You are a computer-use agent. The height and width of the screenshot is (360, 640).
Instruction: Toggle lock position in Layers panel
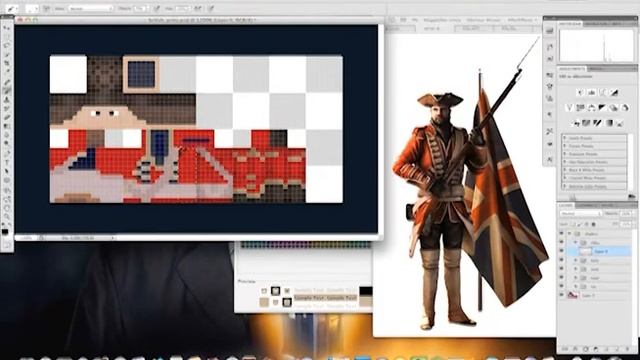587,224
